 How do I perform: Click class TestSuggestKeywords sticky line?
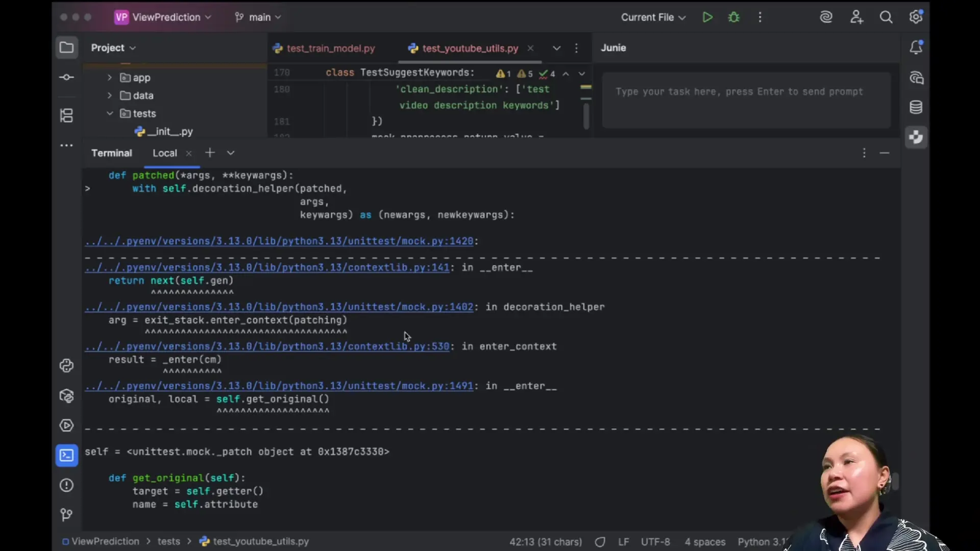pos(400,72)
